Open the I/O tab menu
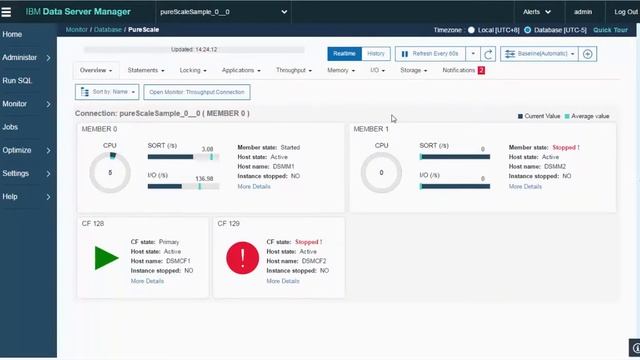 [x=378, y=70]
